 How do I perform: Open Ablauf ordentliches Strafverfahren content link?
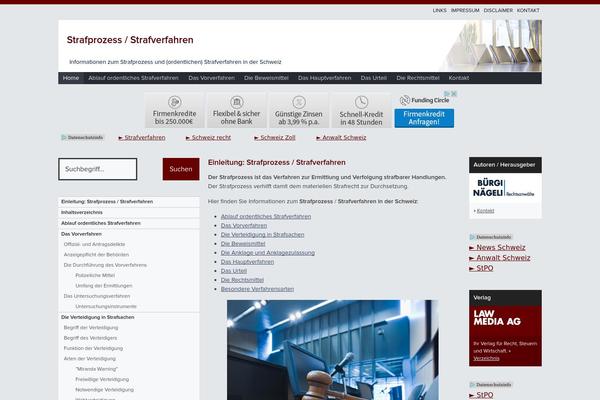coord(266,217)
